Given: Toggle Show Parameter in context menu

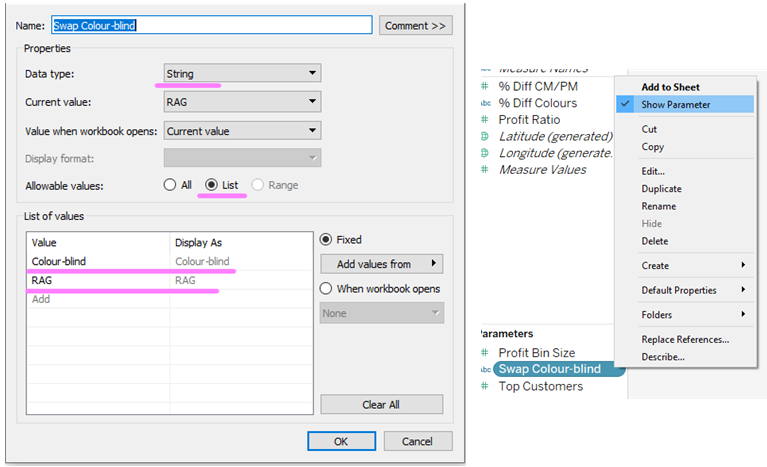Looking at the screenshot, I should 685,104.
